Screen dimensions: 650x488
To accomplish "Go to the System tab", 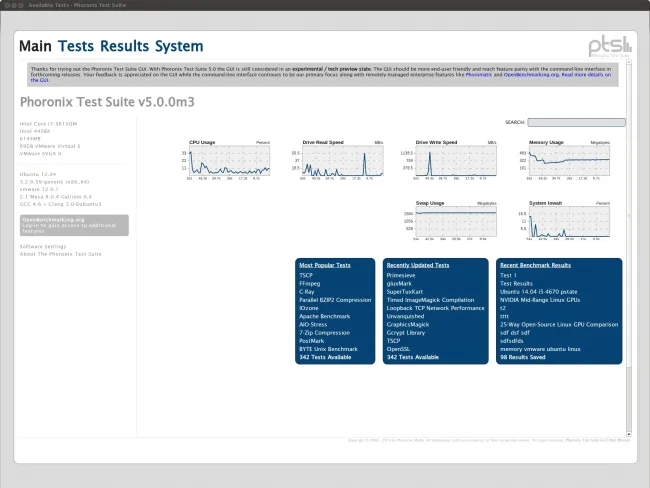I will [x=179, y=46].
